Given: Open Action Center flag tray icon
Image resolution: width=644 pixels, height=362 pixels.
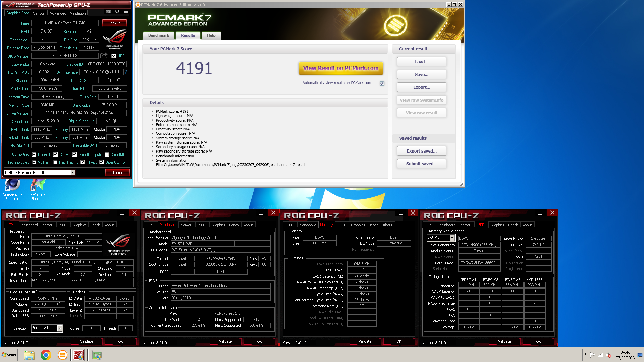Looking at the screenshot, I should [x=593, y=355].
